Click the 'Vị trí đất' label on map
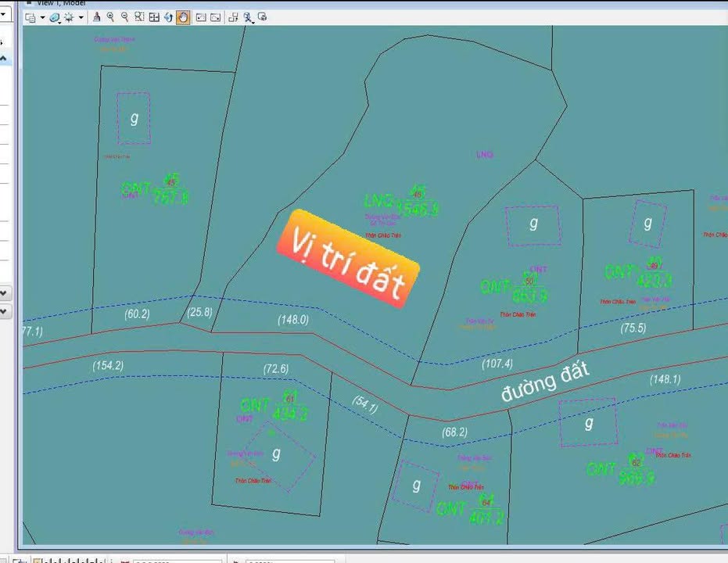728x563 pixels. pyautogui.click(x=348, y=258)
